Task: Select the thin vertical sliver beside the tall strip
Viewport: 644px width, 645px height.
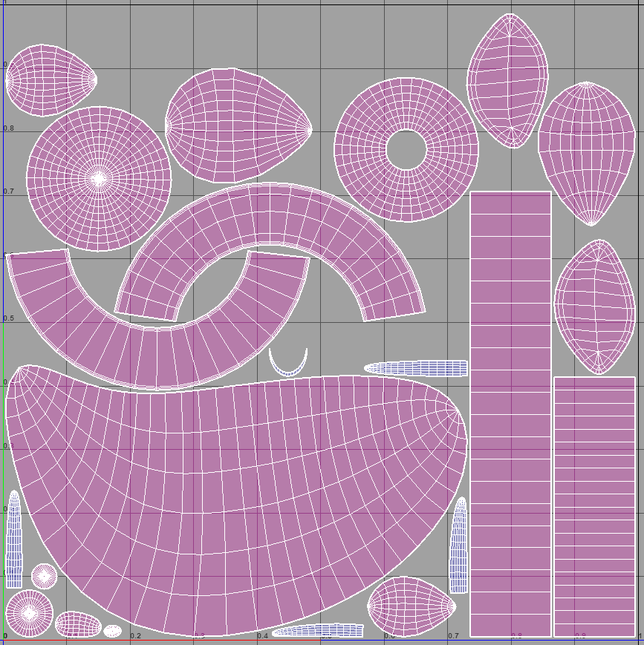Action: pyautogui.click(x=459, y=546)
